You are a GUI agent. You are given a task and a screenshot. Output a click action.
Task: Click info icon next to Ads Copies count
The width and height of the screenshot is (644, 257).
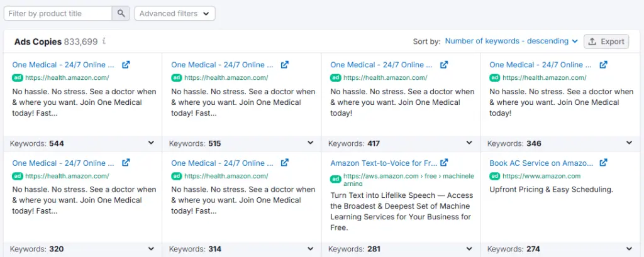pyautogui.click(x=104, y=41)
